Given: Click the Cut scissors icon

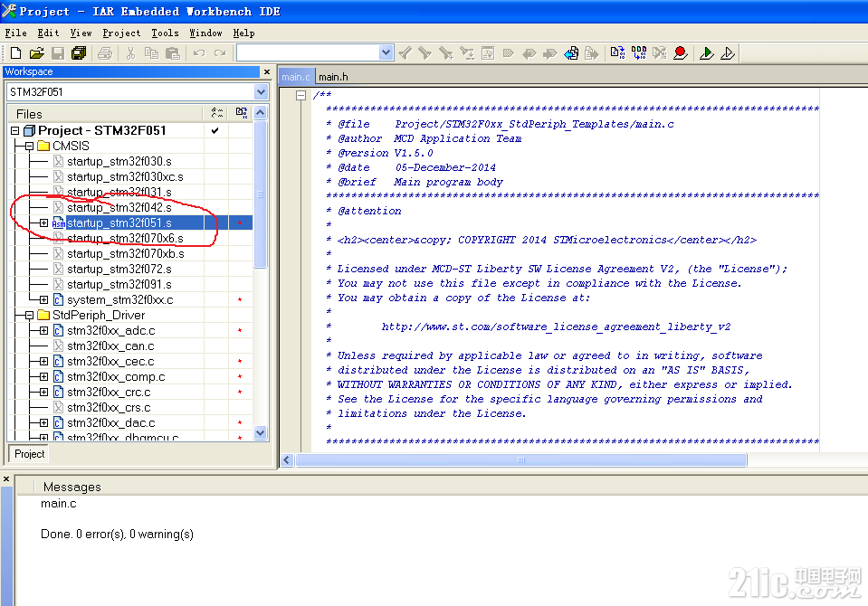Looking at the screenshot, I should [130, 53].
